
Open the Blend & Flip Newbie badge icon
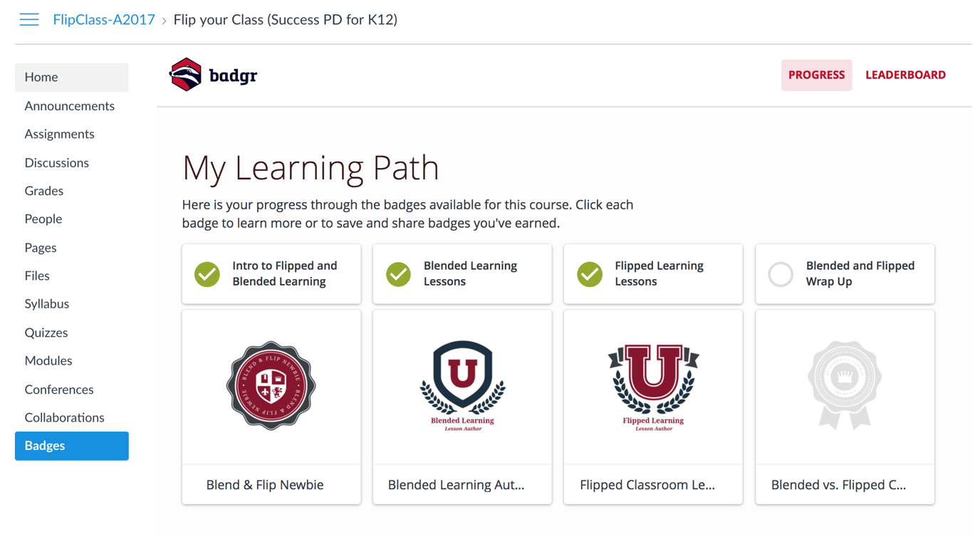pyautogui.click(x=271, y=386)
